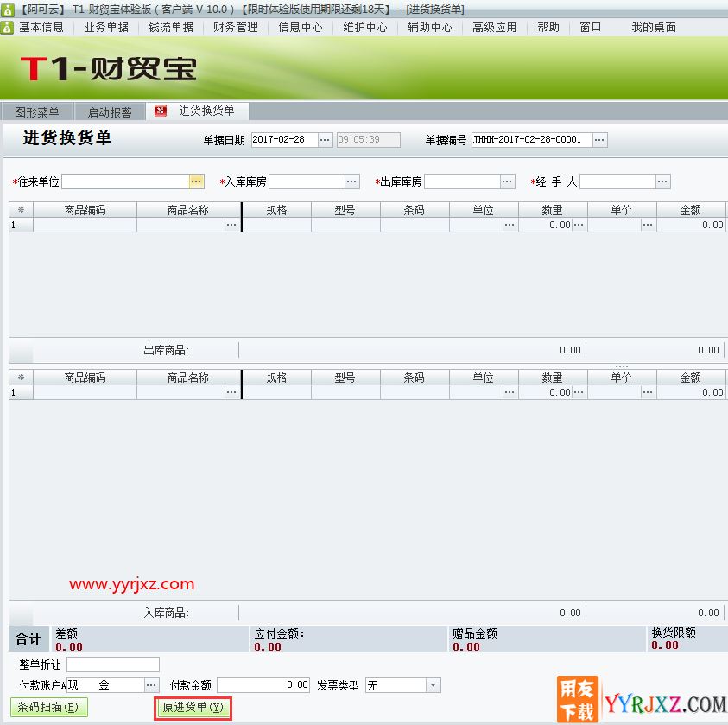Open 业务单据 menu
Screen dimensions: 728x725
point(106,28)
